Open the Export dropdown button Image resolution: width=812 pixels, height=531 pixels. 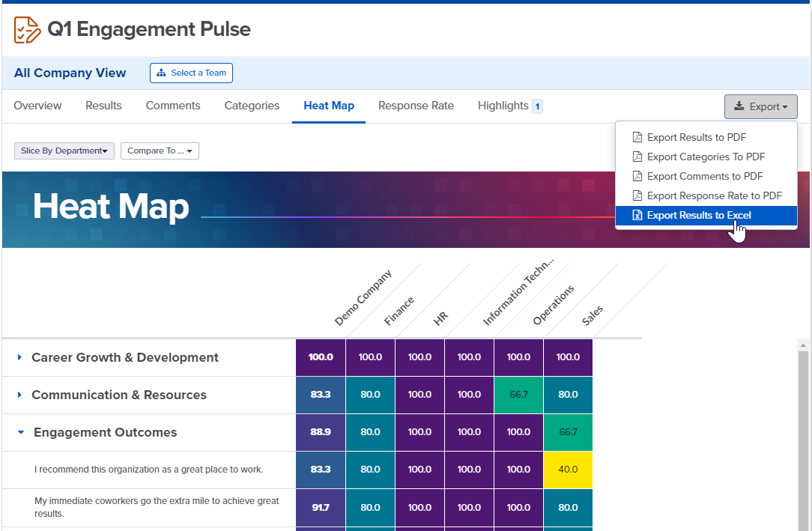pos(761,106)
